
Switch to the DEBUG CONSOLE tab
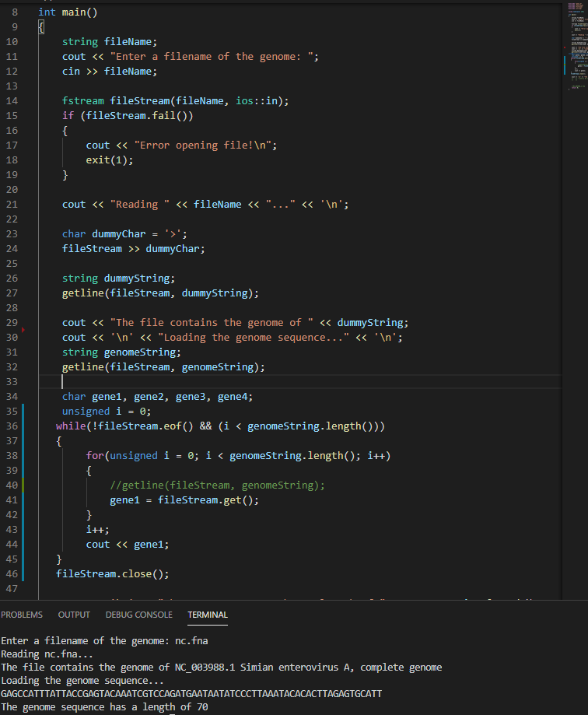click(139, 615)
